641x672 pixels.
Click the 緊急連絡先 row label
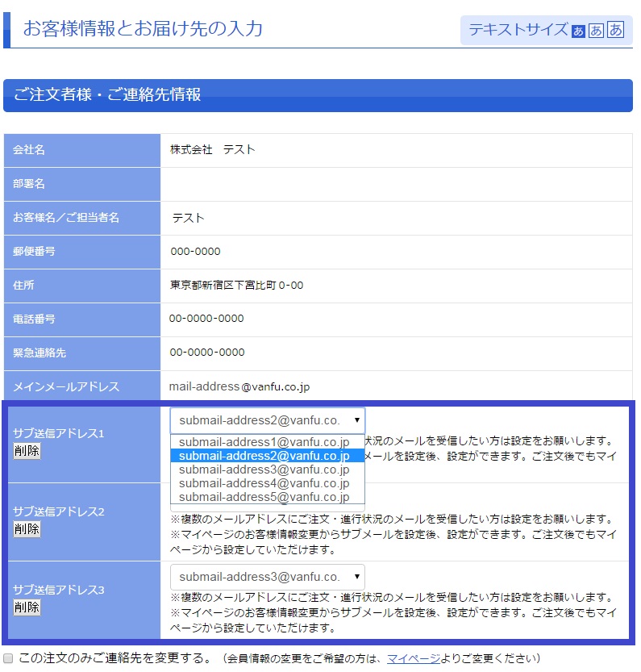coord(39,353)
